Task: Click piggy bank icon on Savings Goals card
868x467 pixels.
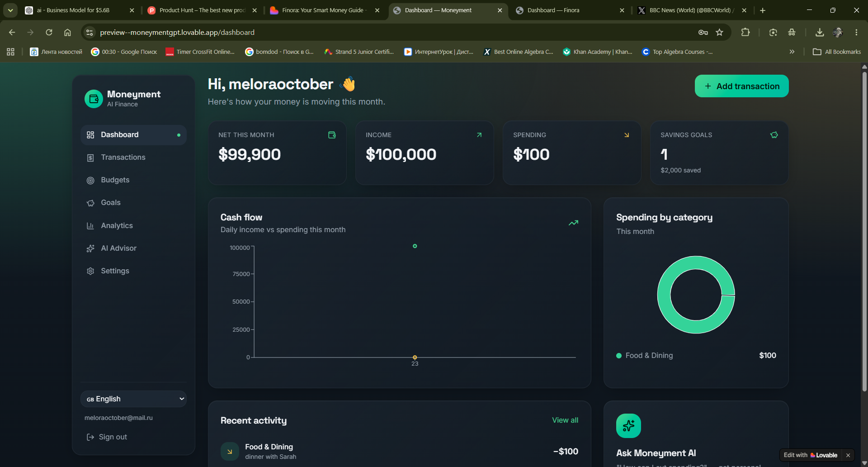Action: click(x=774, y=135)
